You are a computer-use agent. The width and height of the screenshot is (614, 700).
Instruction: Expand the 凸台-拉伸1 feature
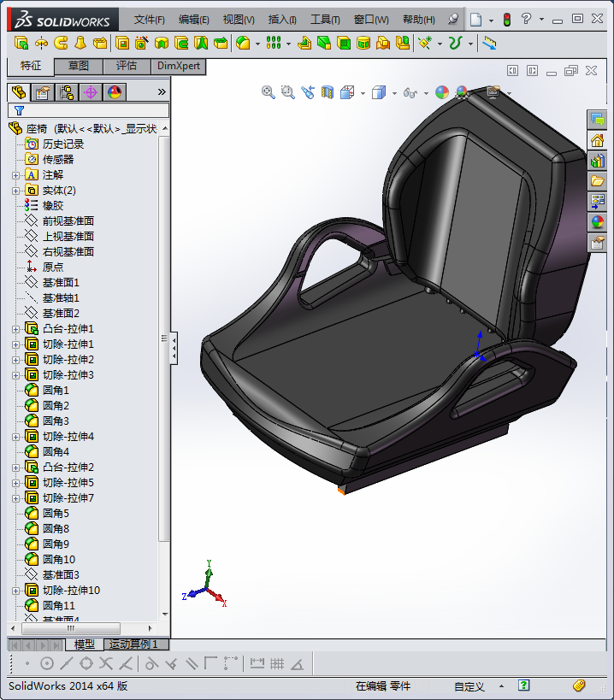click(x=15, y=329)
